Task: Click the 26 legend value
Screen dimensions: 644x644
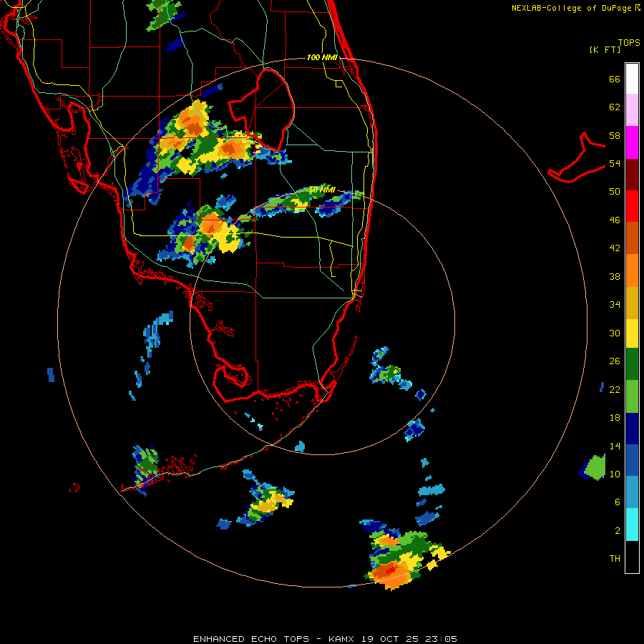Action: [615, 361]
